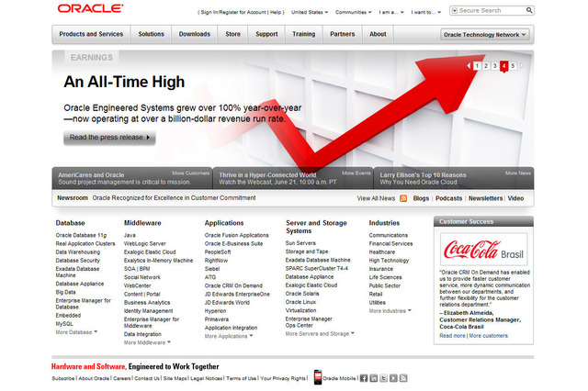Open the About menu

378,34
